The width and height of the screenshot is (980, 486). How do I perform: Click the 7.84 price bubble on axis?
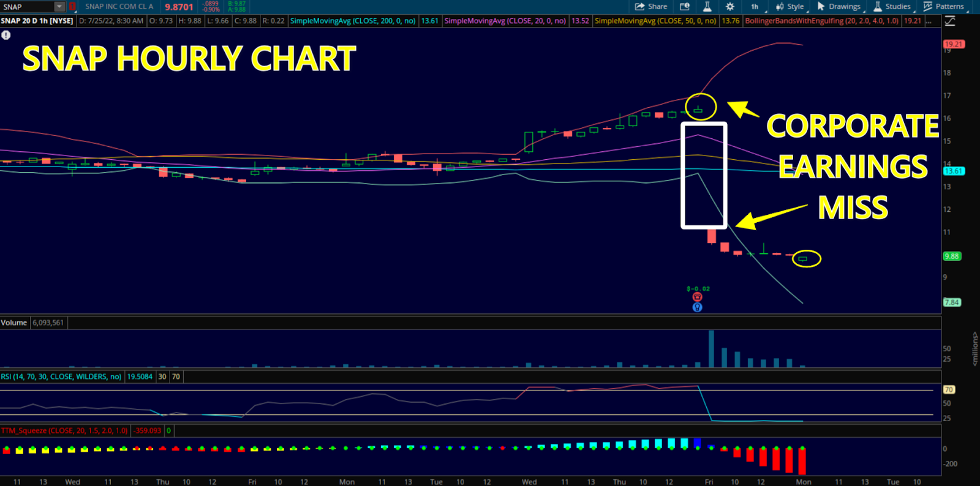click(x=952, y=302)
